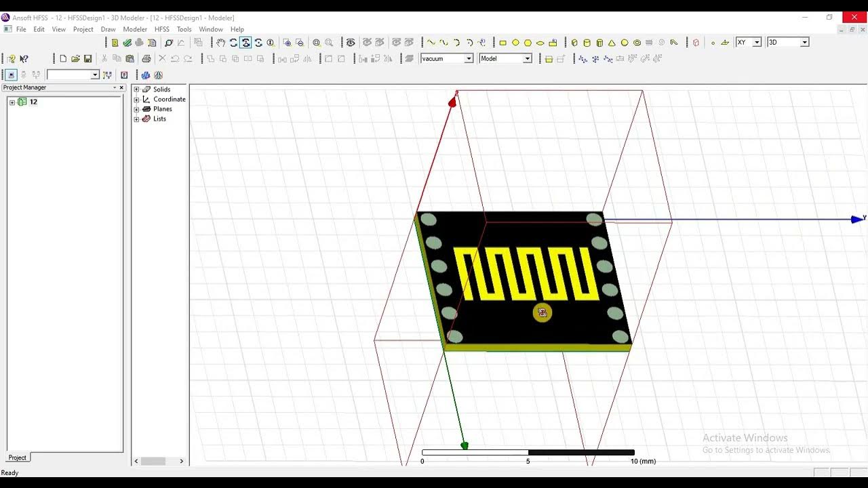Image resolution: width=868 pixels, height=488 pixels.
Task: Click the Zoom Out icon
Action: [x=300, y=43]
